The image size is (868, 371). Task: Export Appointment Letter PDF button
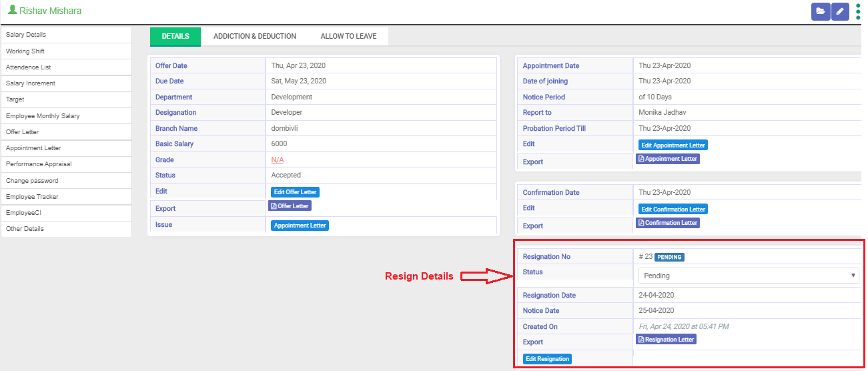click(668, 159)
